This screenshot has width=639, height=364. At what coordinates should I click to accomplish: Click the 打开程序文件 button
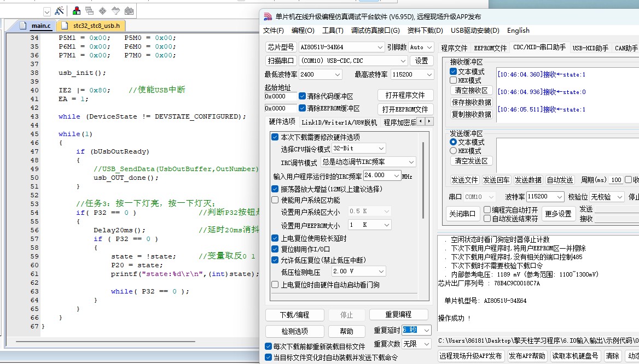coord(405,95)
